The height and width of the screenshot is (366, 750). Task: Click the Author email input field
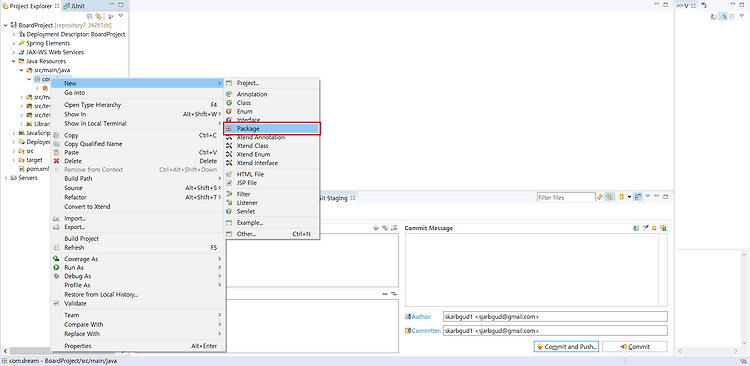[555, 317]
